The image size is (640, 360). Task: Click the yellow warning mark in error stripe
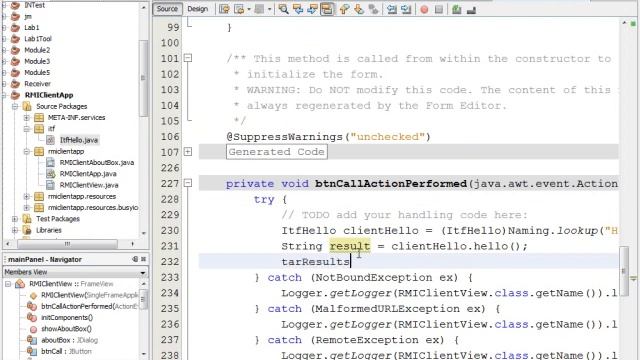pyautogui.click(x=633, y=279)
